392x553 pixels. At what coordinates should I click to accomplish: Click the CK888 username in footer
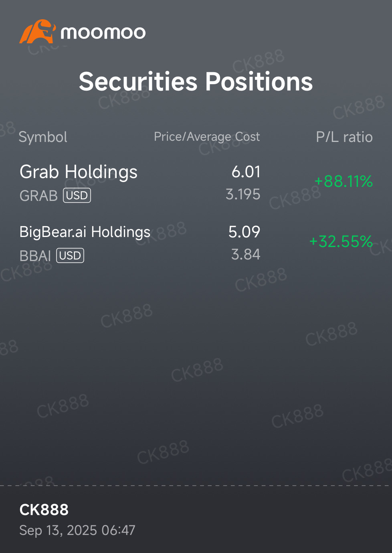click(x=44, y=510)
